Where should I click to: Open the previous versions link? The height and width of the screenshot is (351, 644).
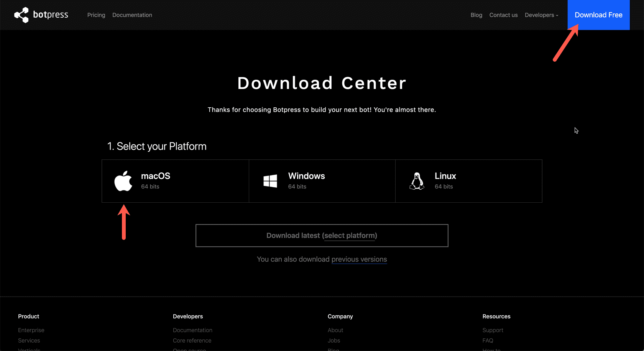click(359, 259)
